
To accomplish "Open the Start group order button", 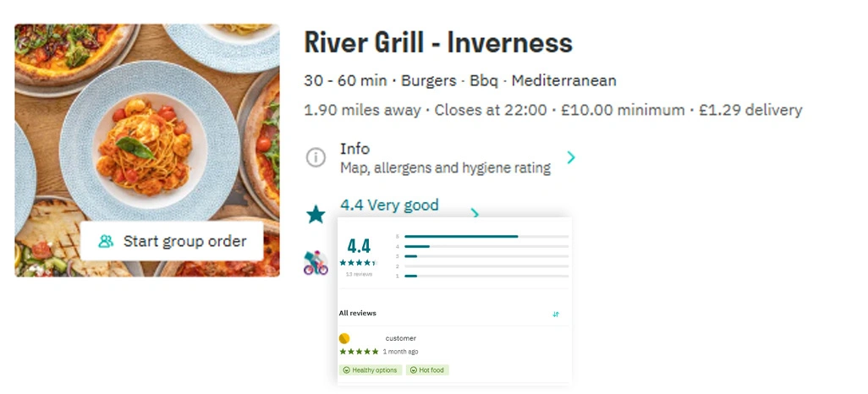I will click(172, 242).
